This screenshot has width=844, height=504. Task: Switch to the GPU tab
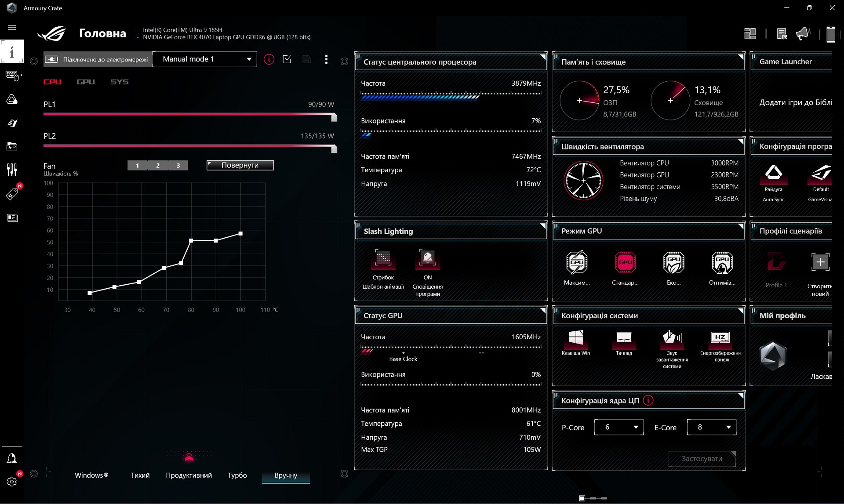(86, 82)
